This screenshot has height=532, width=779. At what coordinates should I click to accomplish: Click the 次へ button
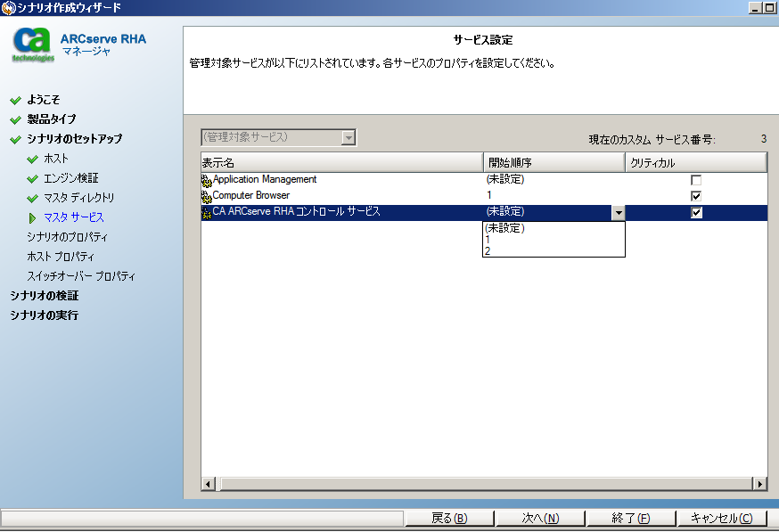540,518
